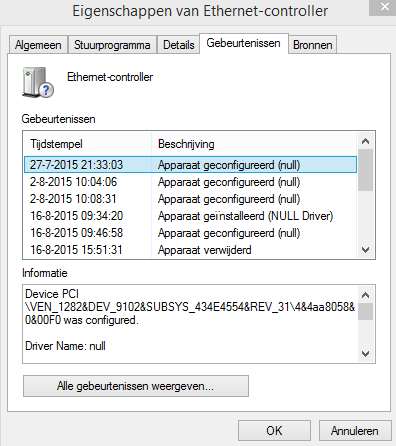396x446 pixels.
Task: Click Alle gebeurtenissen weergeven button
Action: coord(136,386)
